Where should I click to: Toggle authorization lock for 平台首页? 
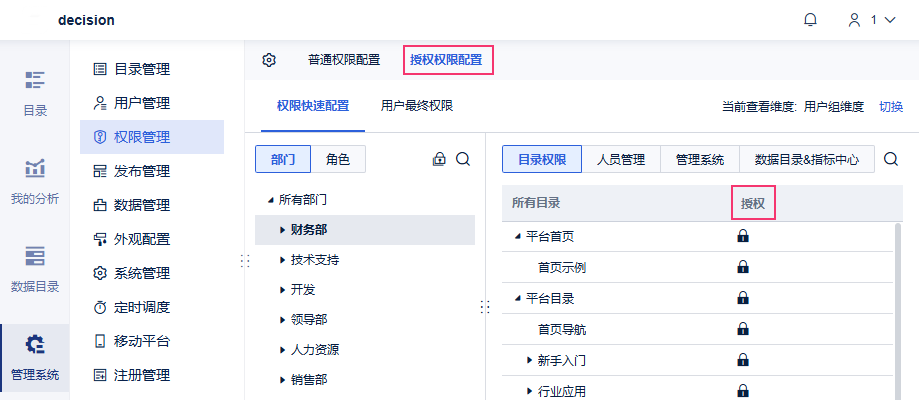click(x=743, y=237)
